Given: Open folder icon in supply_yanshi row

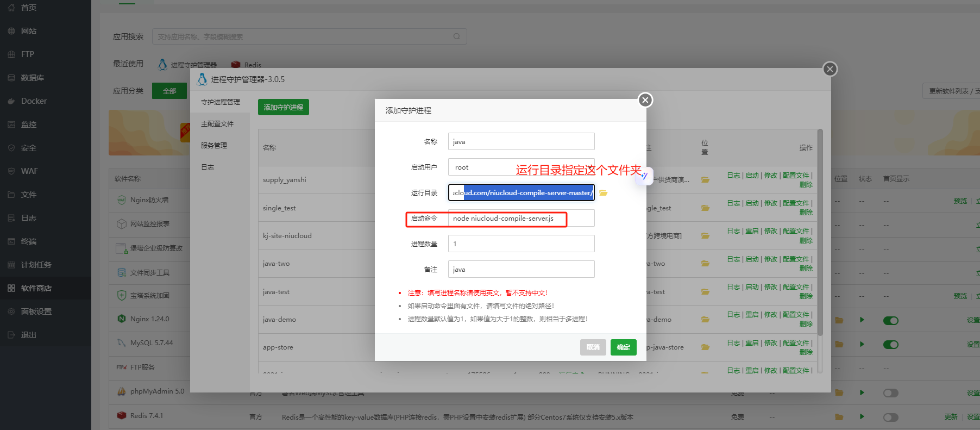Looking at the screenshot, I should point(705,180).
